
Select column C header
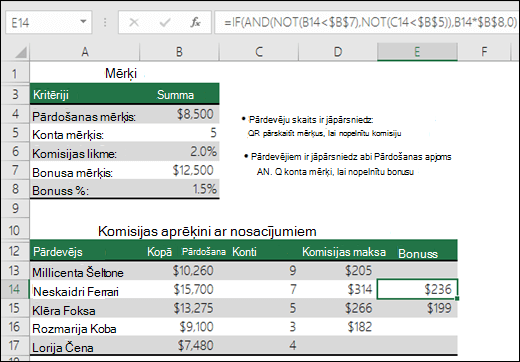coord(259,52)
